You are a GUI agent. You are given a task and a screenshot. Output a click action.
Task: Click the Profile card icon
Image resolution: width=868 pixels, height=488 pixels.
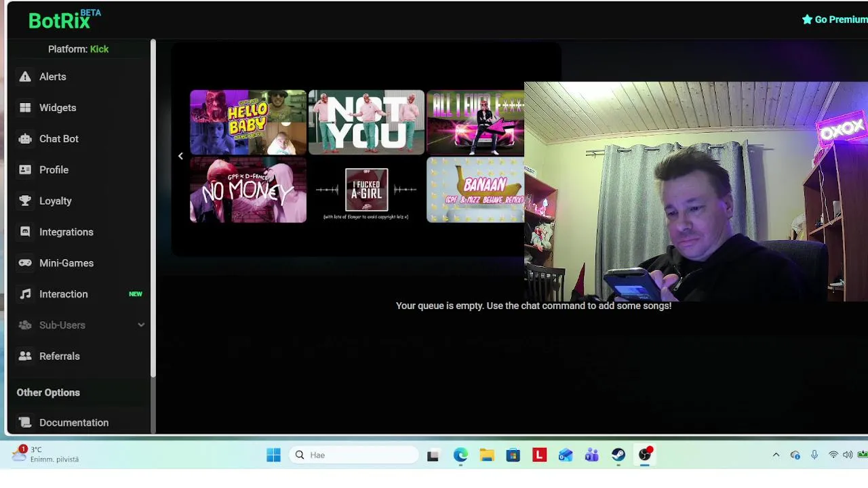click(x=25, y=170)
